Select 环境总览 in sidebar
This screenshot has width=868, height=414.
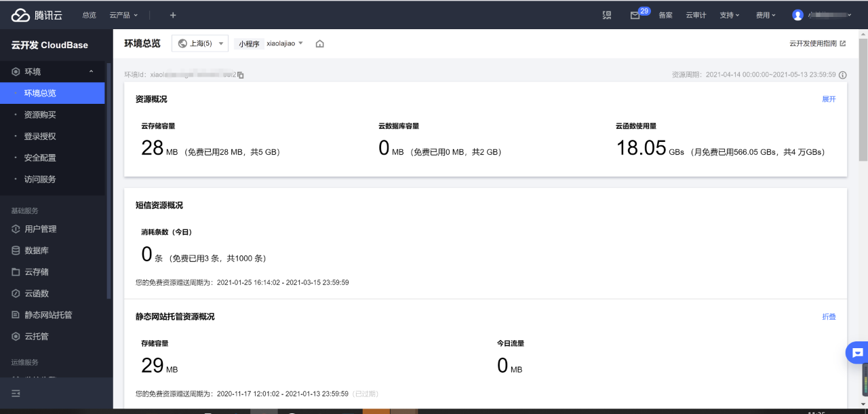[x=52, y=93]
